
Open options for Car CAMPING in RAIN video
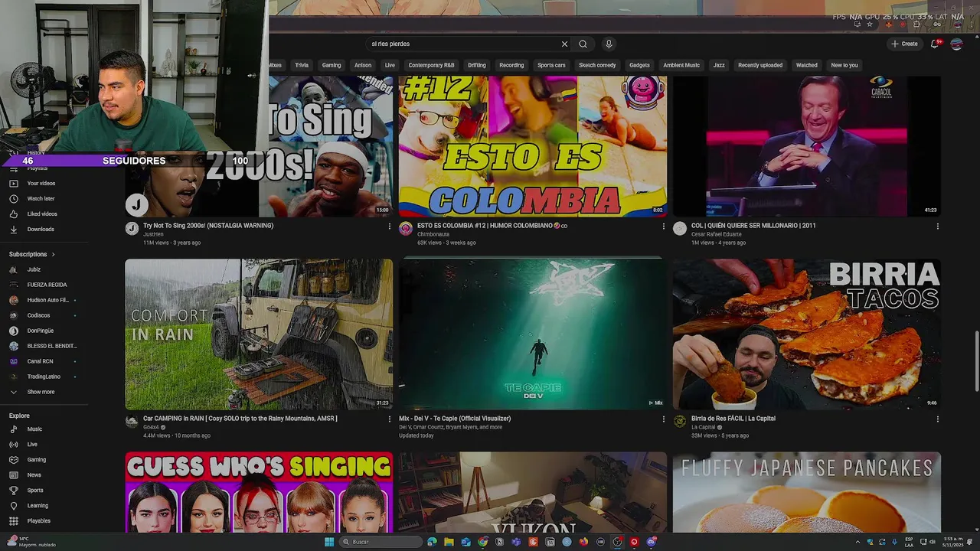point(389,419)
